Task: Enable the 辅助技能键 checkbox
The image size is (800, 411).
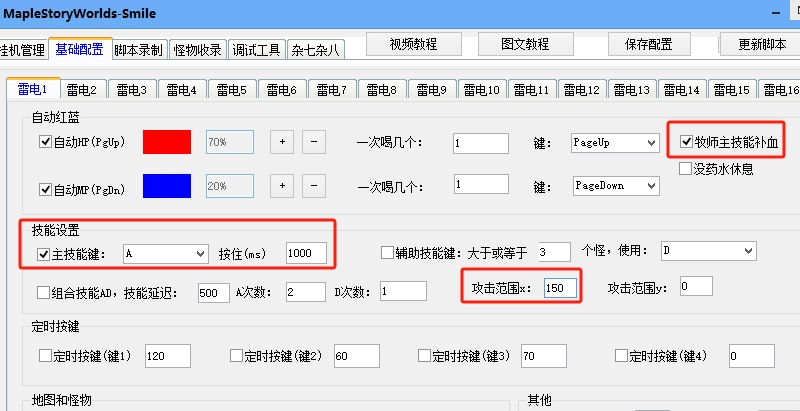Action: pyautogui.click(x=387, y=252)
